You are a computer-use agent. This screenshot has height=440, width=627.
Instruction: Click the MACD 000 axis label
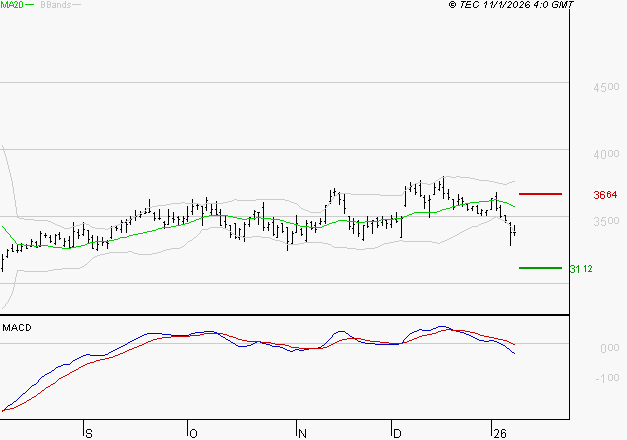click(610, 348)
